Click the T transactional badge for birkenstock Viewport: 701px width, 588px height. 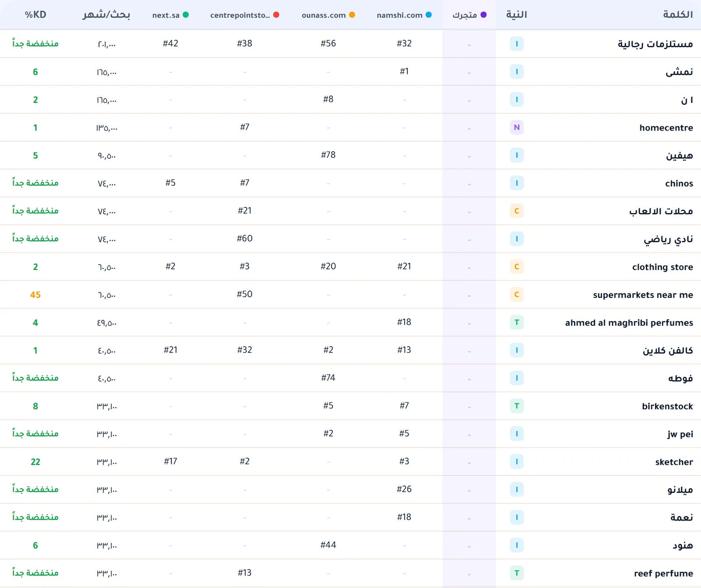pos(517,406)
